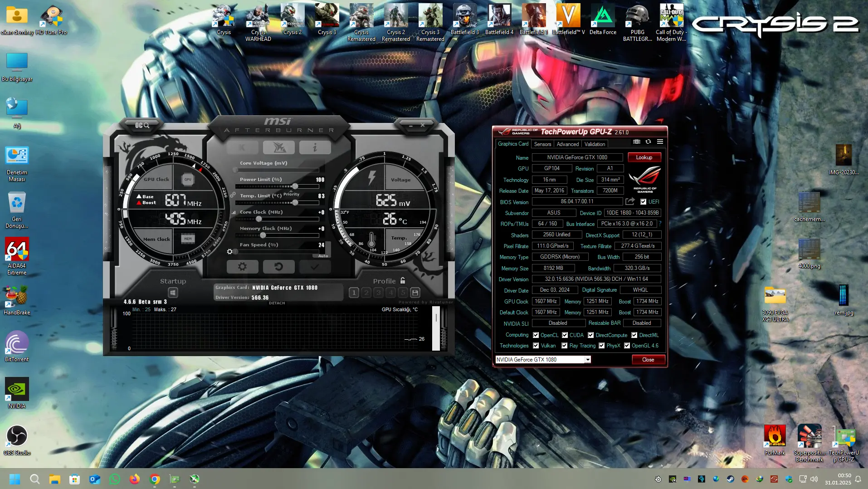Image resolution: width=868 pixels, height=489 pixels.
Task: Select Afterburner profile slot 5
Action: pos(403,293)
